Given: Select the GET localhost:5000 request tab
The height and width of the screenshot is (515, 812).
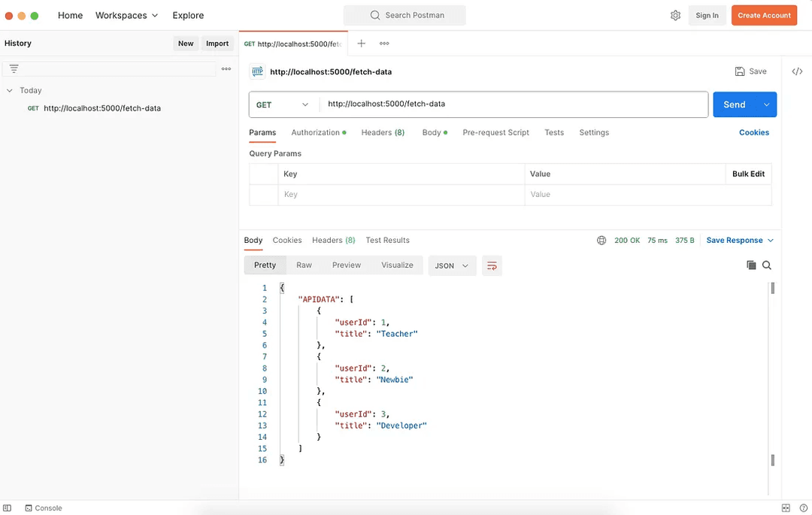Looking at the screenshot, I should pyautogui.click(x=293, y=44).
